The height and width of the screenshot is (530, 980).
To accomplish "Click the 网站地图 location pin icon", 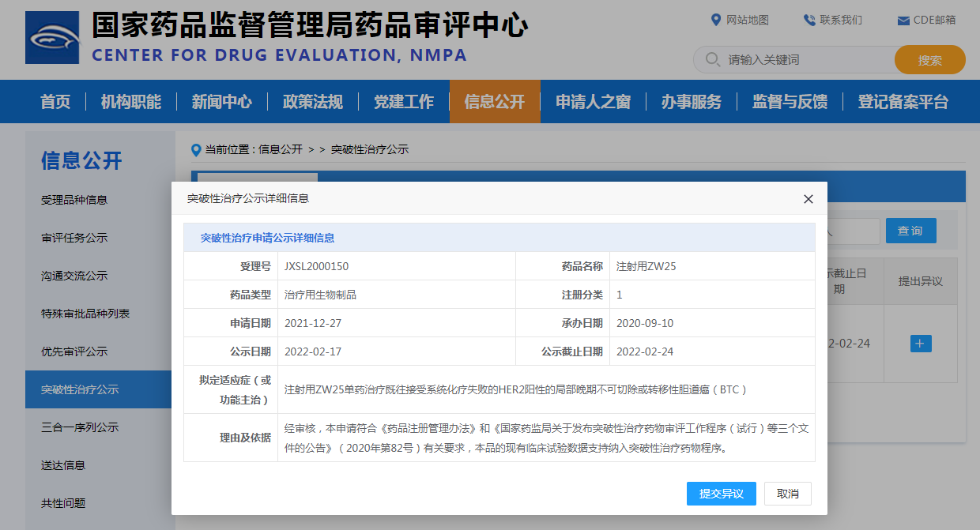I will (x=716, y=20).
